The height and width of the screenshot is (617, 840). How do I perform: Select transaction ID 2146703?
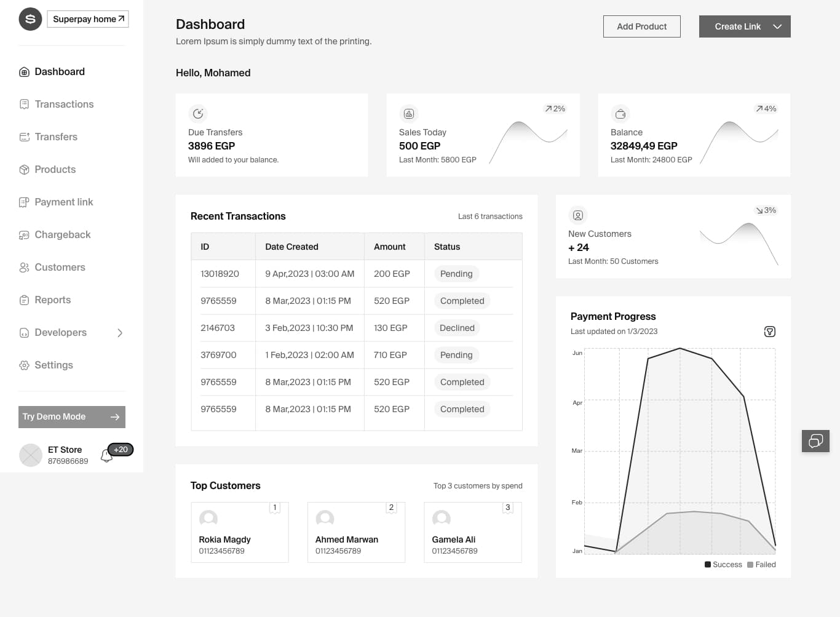tap(218, 328)
